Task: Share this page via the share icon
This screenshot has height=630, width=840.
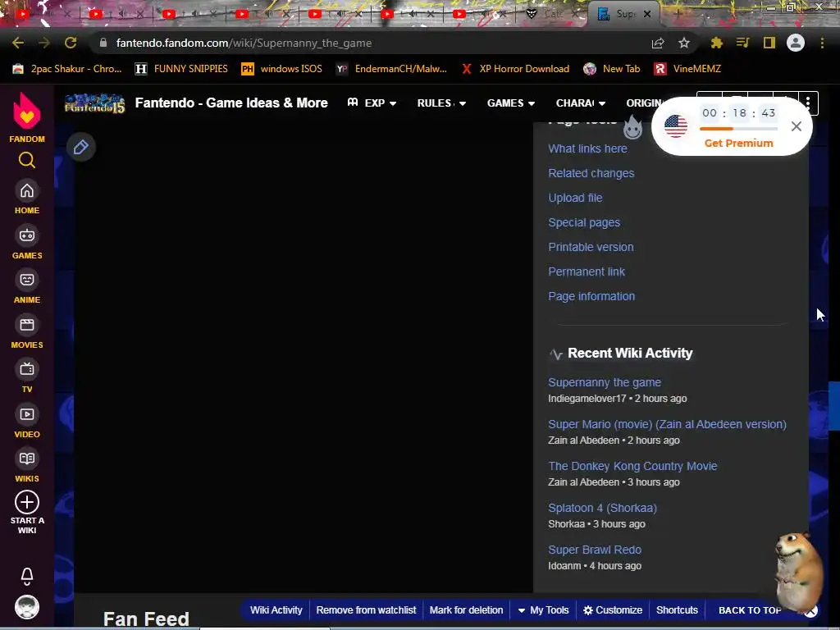Action: tap(658, 43)
